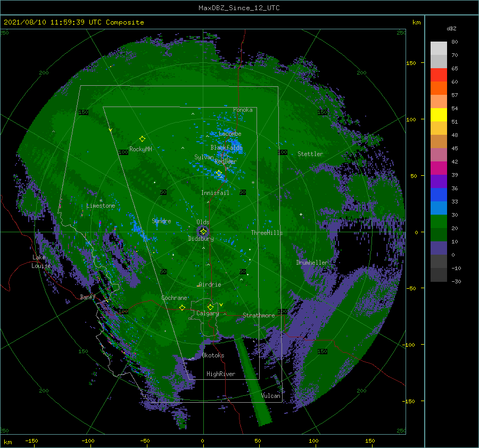Click the RockyMH label

141,149
